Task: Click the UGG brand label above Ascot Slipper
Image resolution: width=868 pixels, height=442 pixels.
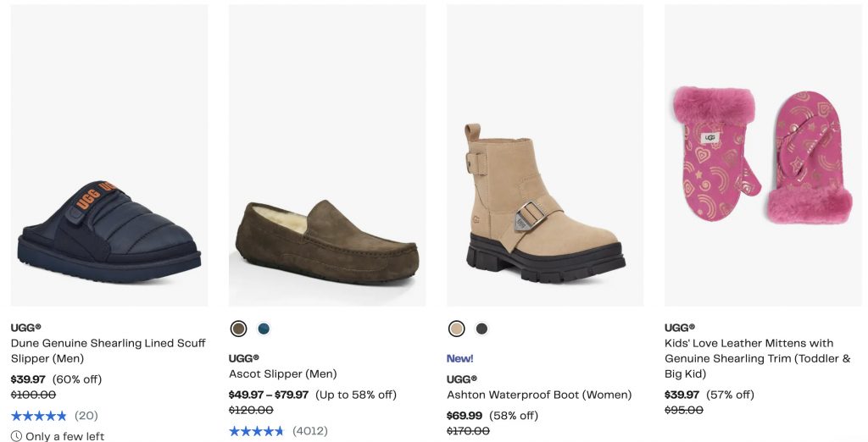Action: (243, 358)
